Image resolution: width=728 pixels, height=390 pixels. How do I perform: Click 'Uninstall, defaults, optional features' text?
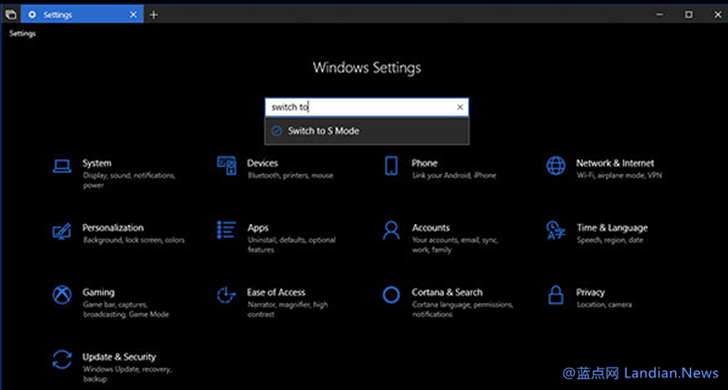coord(292,245)
